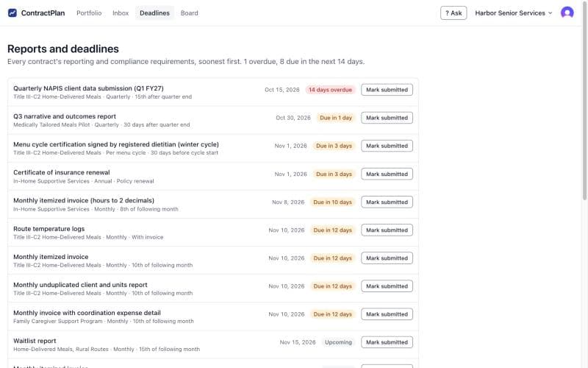Click the Due in 1 day badge
This screenshot has height=368, width=588.
click(x=336, y=118)
